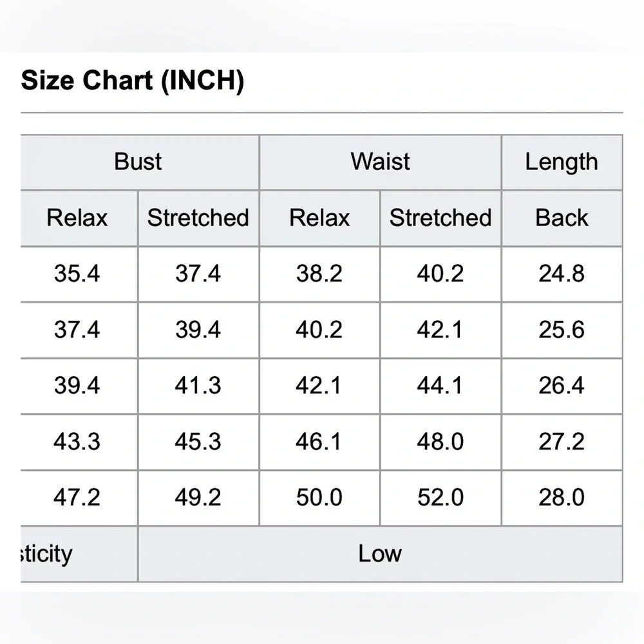Select the 38.2 waist relax cell

pyautogui.click(x=319, y=274)
